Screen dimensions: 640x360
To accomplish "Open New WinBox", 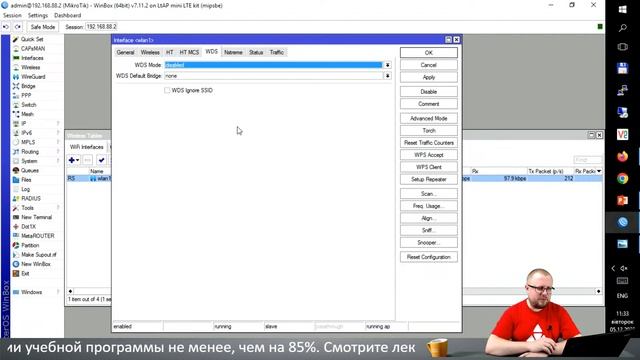I will (x=36, y=264).
